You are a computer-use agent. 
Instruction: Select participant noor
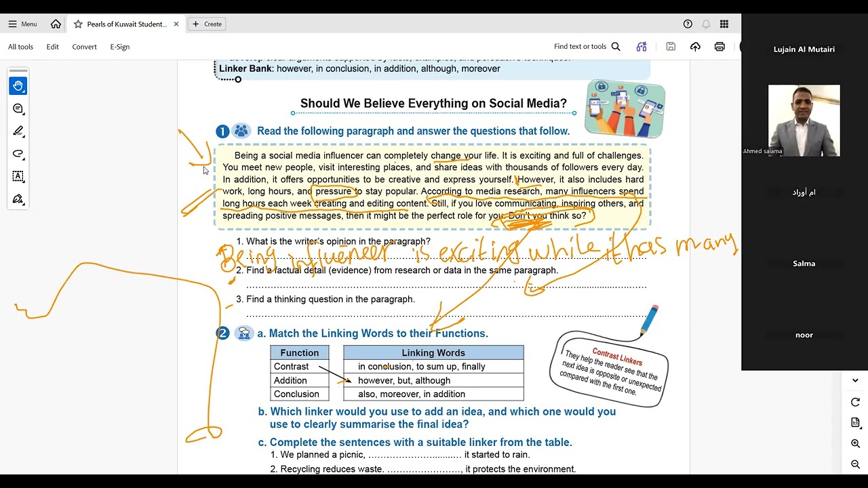pos(804,335)
